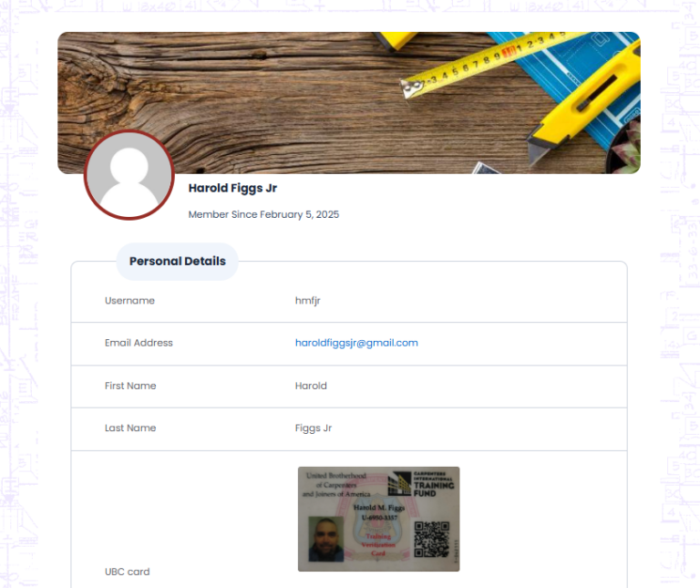Click the hmfjr username value
This screenshot has width=700, height=588.
(x=307, y=301)
